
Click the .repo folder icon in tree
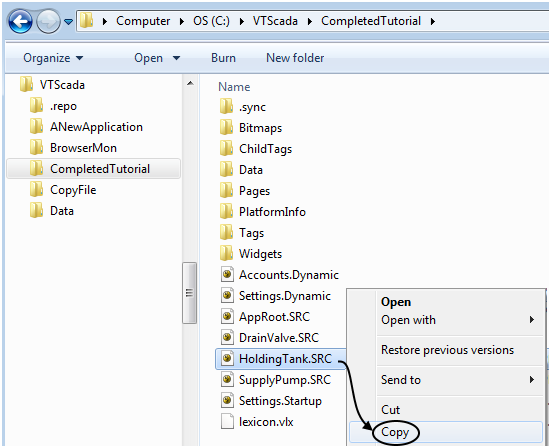click(x=37, y=105)
